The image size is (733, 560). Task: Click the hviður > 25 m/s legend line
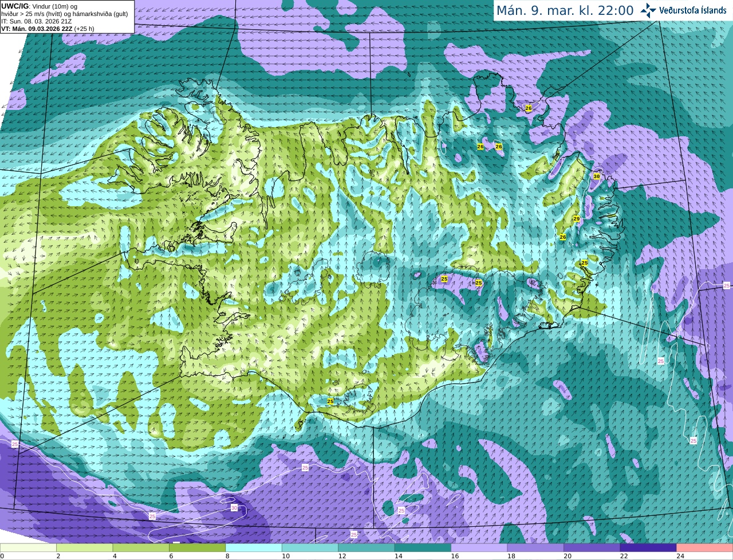point(65,14)
